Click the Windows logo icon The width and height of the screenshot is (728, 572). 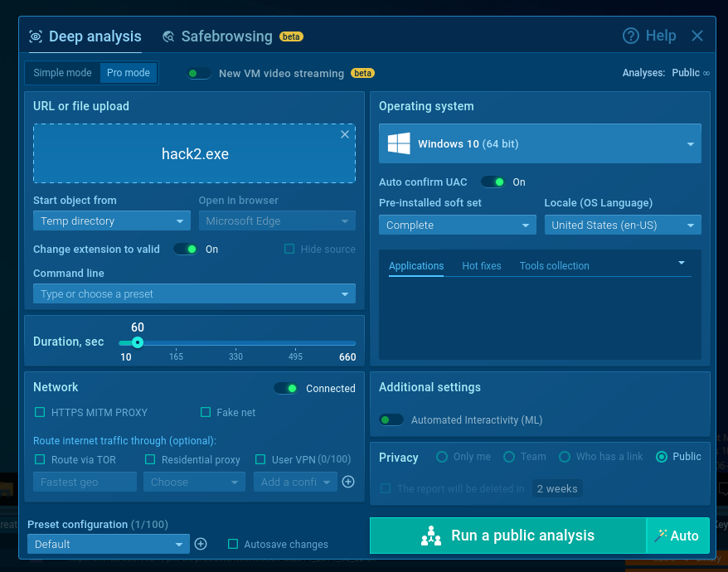(399, 143)
